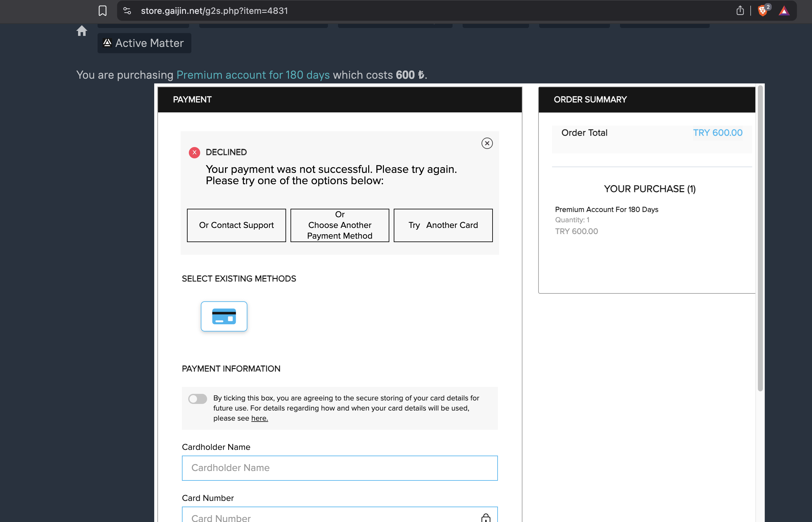The width and height of the screenshot is (812, 522).
Task: Click the Active Matter logo icon
Action: 107,43
